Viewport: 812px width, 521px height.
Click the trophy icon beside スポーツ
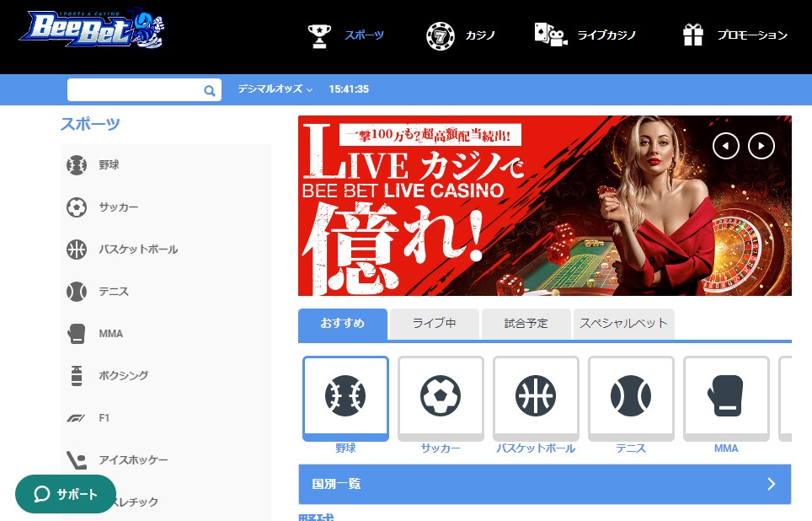tap(319, 35)
